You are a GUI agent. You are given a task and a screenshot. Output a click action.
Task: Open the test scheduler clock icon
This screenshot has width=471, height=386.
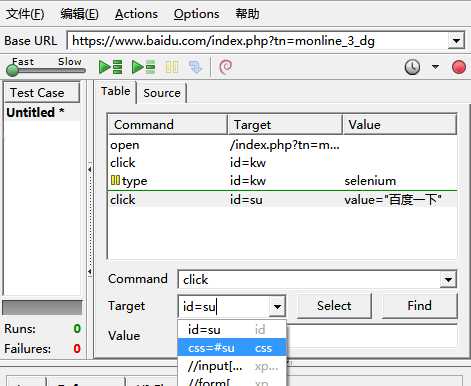tap(412, 67)
